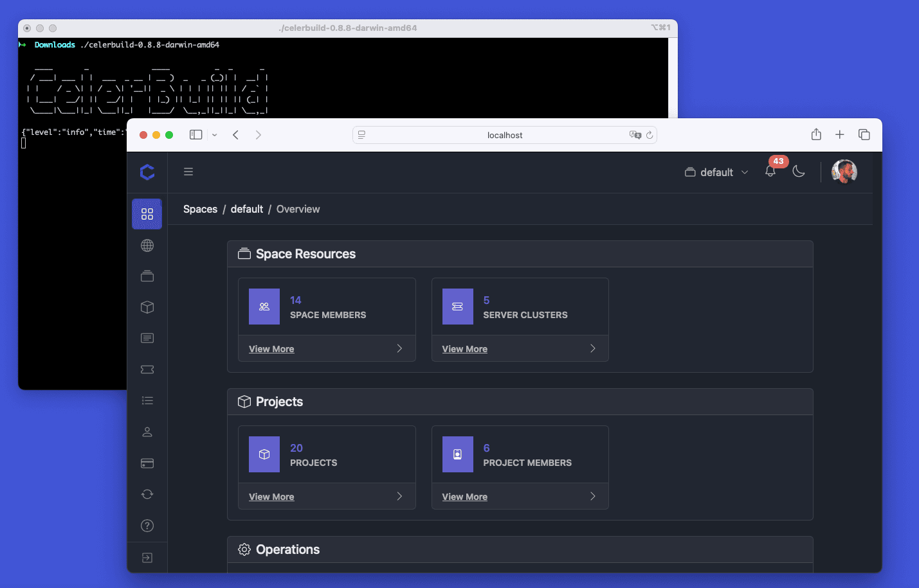Click the 14 space members count
Viewport: 919px width, 588px height.
point(296,300)
